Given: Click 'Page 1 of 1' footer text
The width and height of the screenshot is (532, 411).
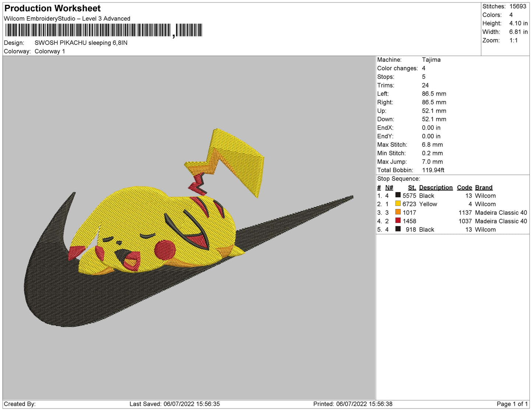Looking at the screenshot, I should [x=512, y=404].
